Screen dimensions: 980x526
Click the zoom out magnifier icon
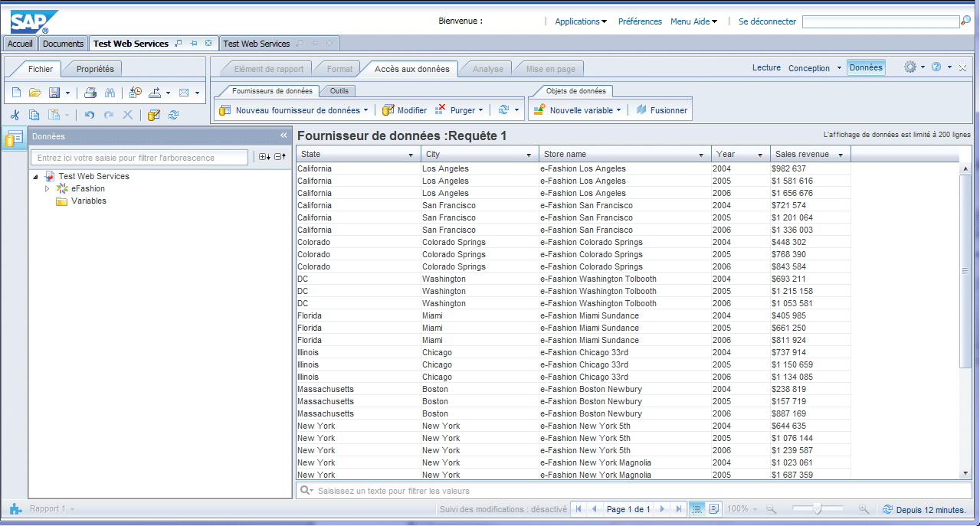click(x=772, y=508)
